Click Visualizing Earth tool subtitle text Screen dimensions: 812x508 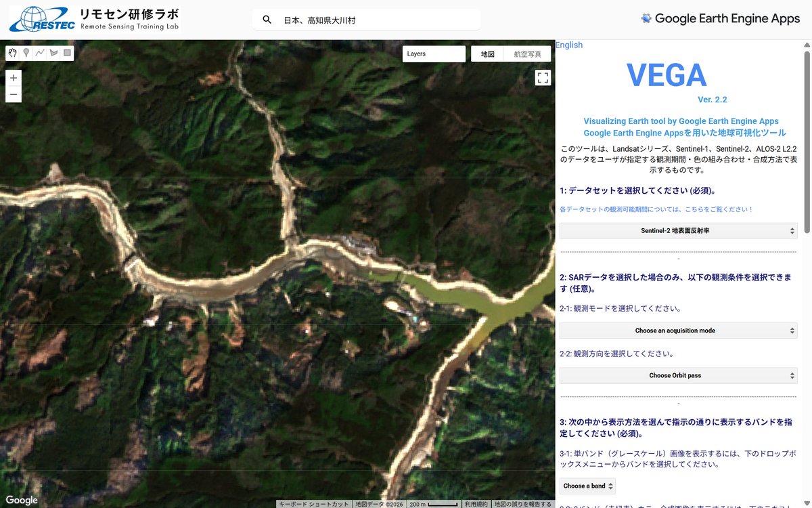click(x=681, y=121)
